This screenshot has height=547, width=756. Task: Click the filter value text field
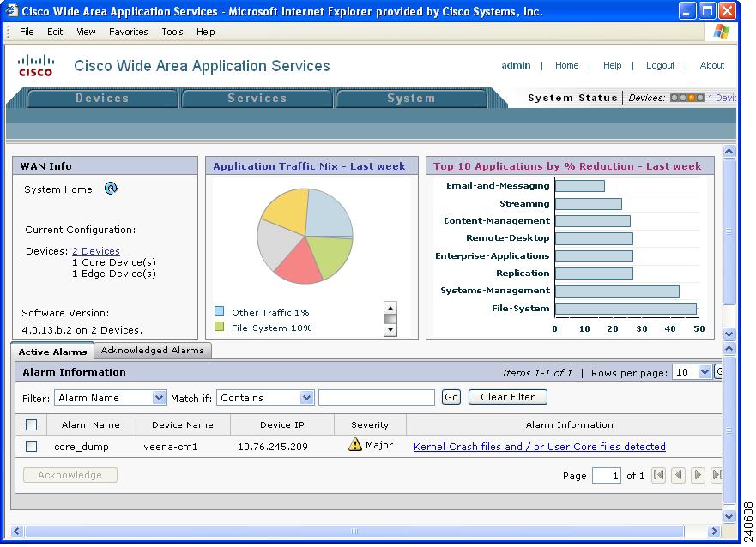(x=377, y=397)
